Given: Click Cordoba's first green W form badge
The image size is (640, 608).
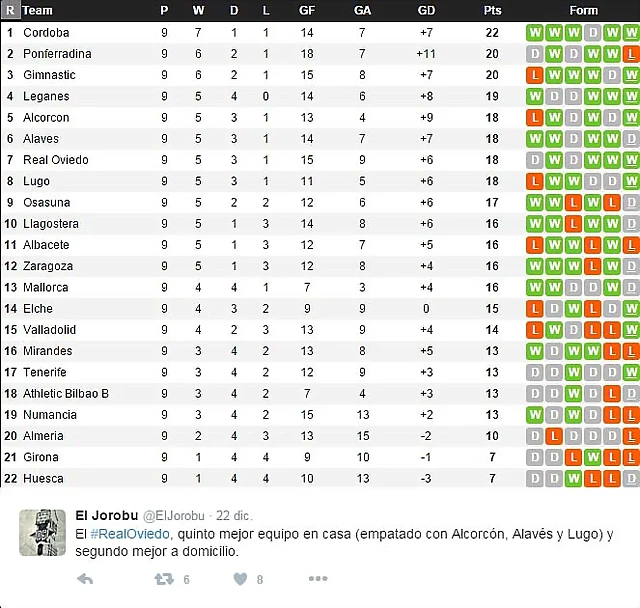Looking at the screenshot, I should click(x=535, y=33).
